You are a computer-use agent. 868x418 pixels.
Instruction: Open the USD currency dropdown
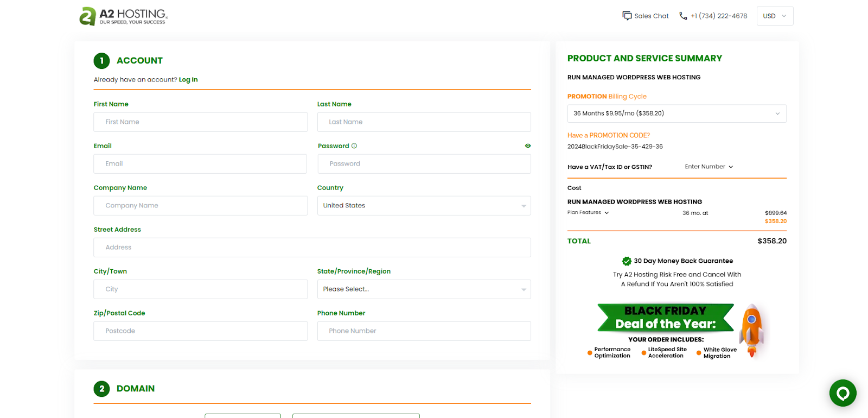(x=775, y=16)
